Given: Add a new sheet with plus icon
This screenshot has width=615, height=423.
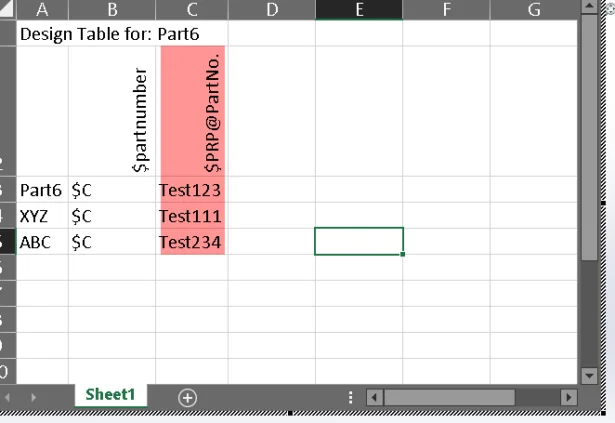Looking at the screenshot, I should (x=187, y=398).
